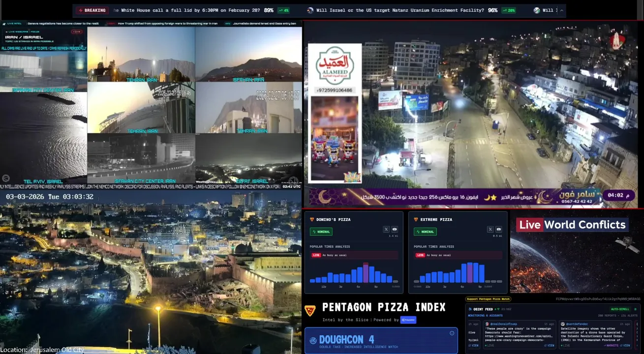Select the Isfahan, Iran mountain webcam tile
Viewport: 644px width, 354px height.
248,54
